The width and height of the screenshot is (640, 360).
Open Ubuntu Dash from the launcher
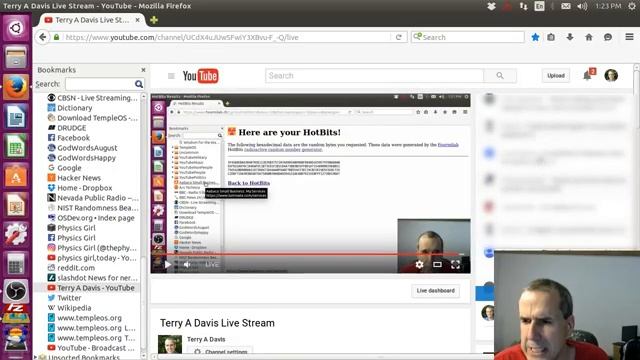tap(16, 28)
